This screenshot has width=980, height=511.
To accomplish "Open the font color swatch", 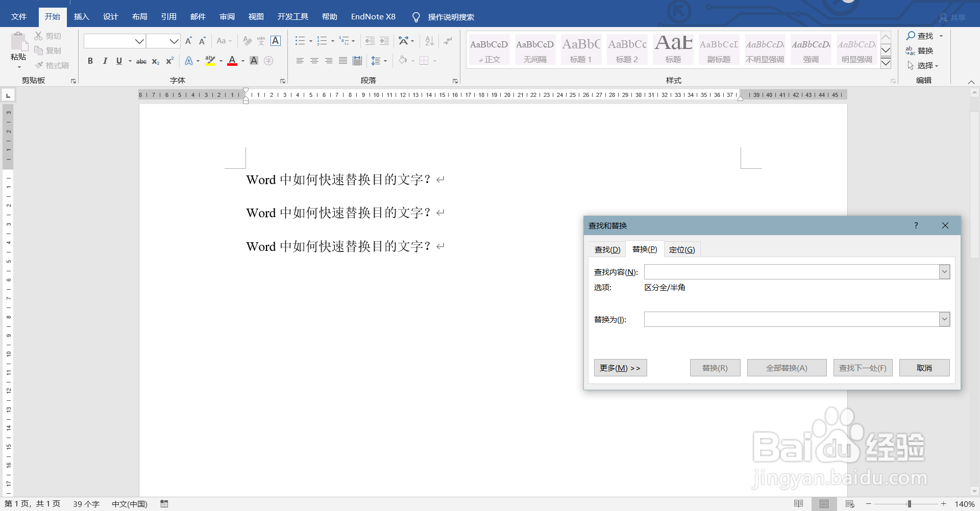I will click(x=232, y=61).
